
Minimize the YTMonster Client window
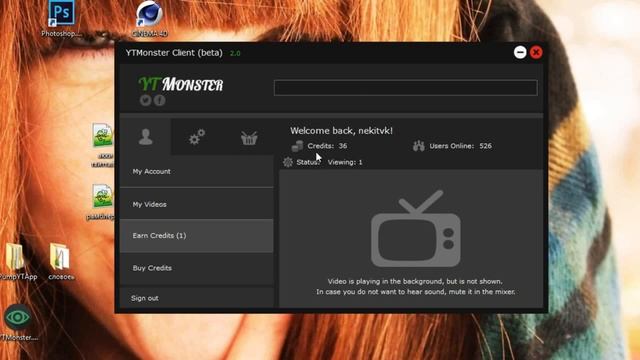tap(520, 52)
